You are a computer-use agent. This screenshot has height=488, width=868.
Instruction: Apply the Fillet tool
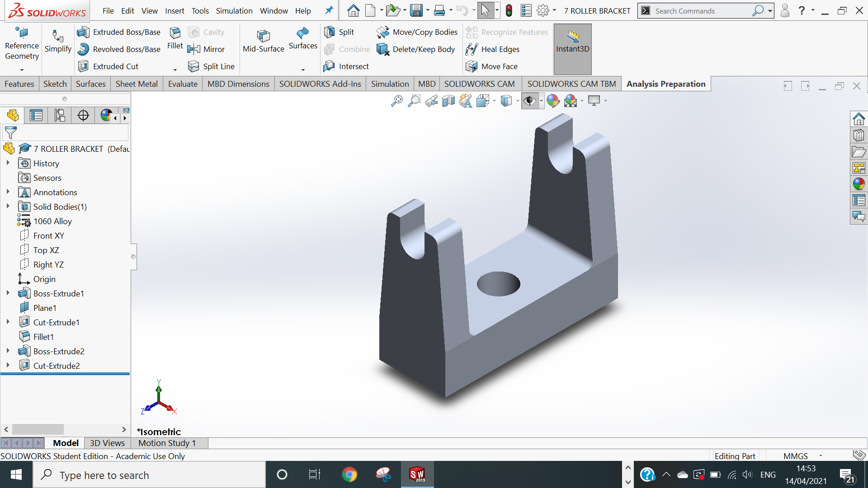[175, 38]
